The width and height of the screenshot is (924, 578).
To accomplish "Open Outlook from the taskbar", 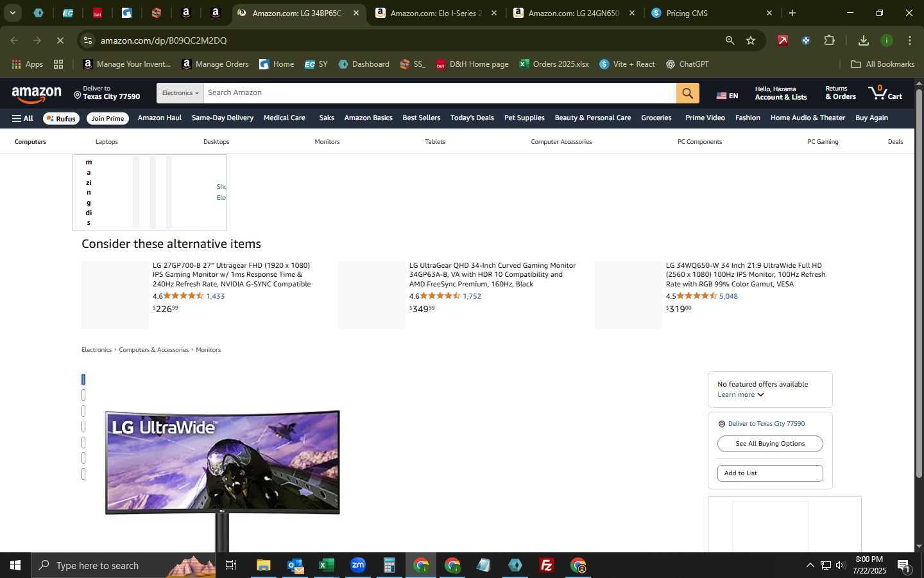I will pos(295,565).
